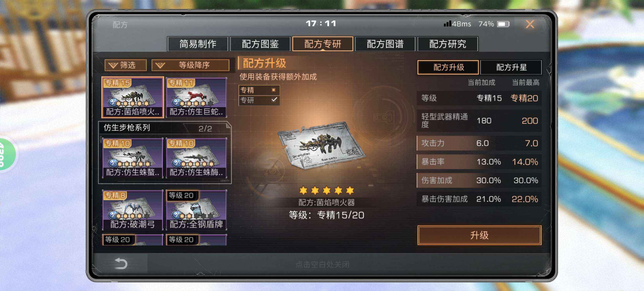
Task: Click the 升级 upgrade button
Action: pyautogui.click(x=479, y=235)
